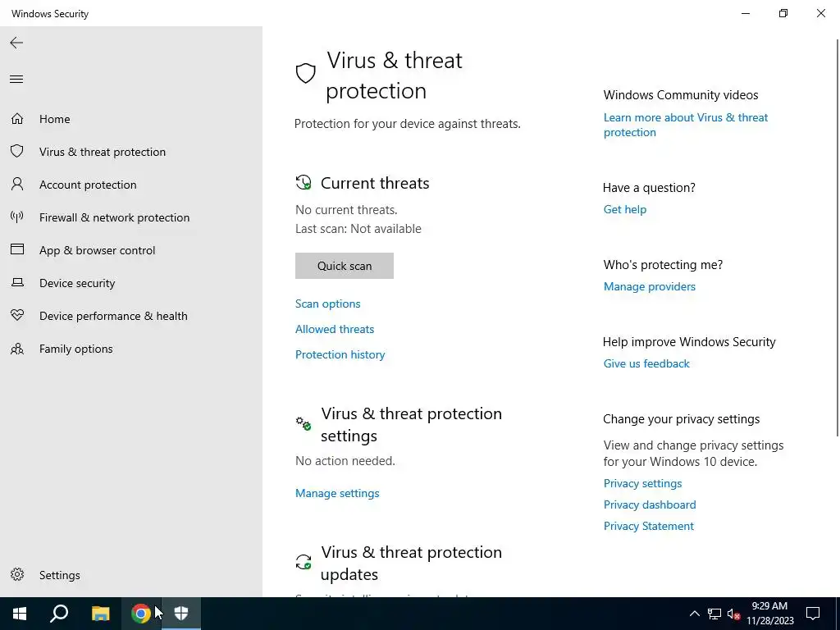Select Home in the sidebar
Screen dimensions: 840x630
131,119
